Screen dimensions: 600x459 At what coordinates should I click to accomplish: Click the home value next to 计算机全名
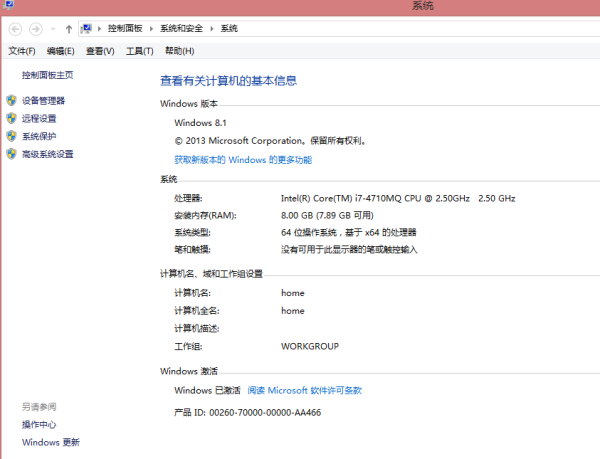pyautogui.click(x=293, y=311)
